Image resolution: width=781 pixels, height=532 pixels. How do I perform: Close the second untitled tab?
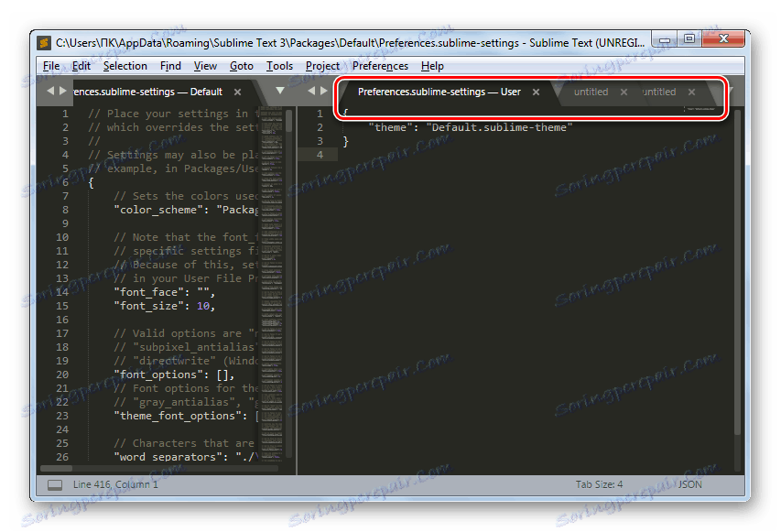click(x=691, y=92)
